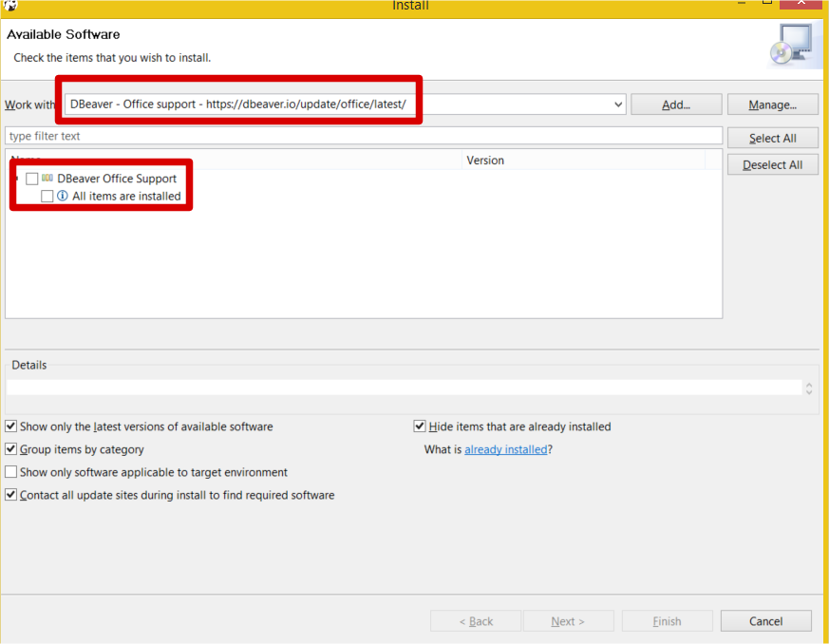Open the already installed link
This screenshot has width=829, height=644.
pyautogui.click(x=505, y=449)
